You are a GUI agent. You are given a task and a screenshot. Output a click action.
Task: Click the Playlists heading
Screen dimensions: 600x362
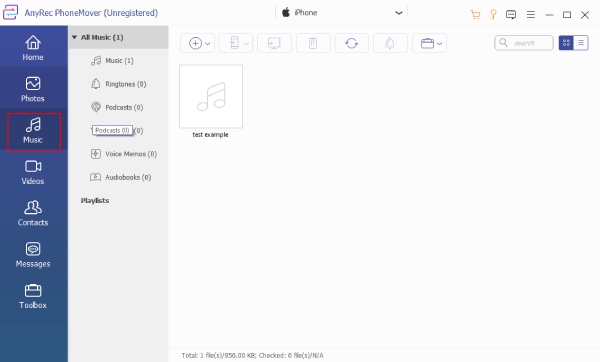[95, 201]
